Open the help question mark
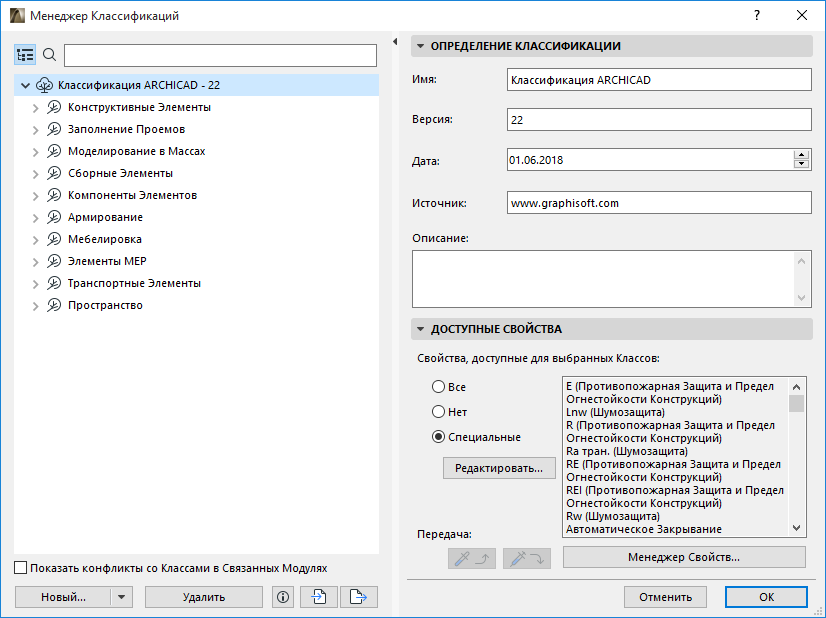The image size is (826, 618). tap(757, 15)
